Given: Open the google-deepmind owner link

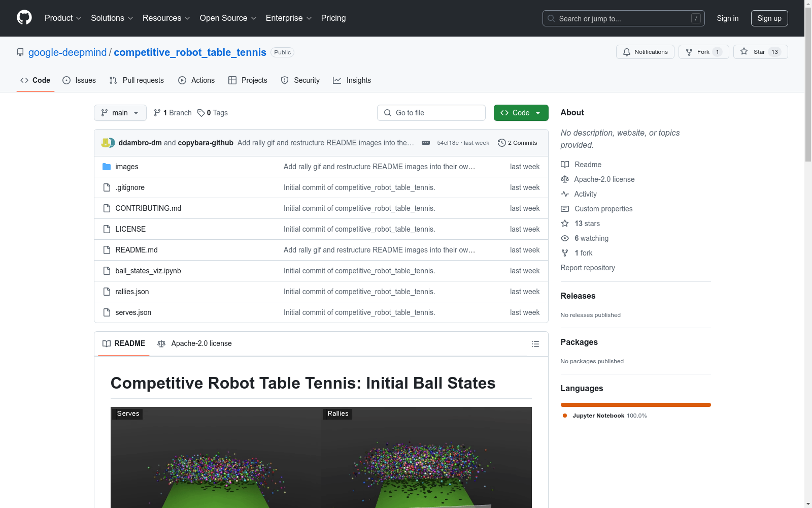Looking at the screenshot, I should [67, 52].
